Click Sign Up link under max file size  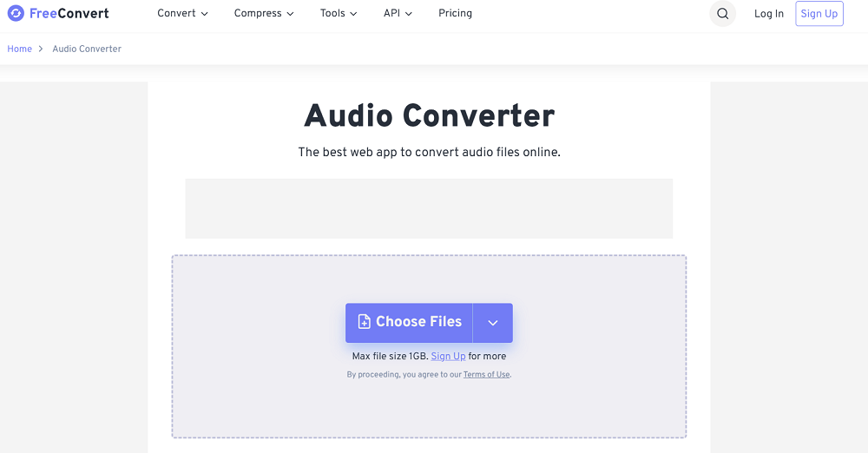(x=448, y=356)
